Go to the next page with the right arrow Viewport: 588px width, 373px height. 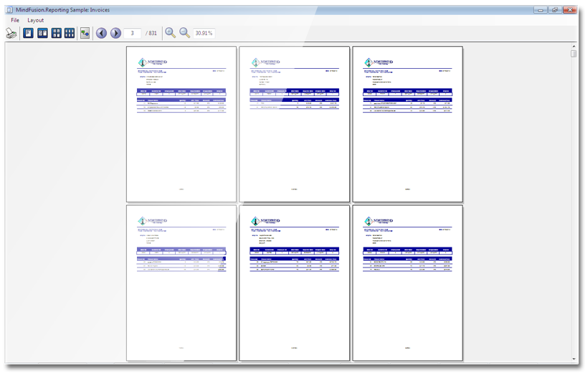pos(115,33)
